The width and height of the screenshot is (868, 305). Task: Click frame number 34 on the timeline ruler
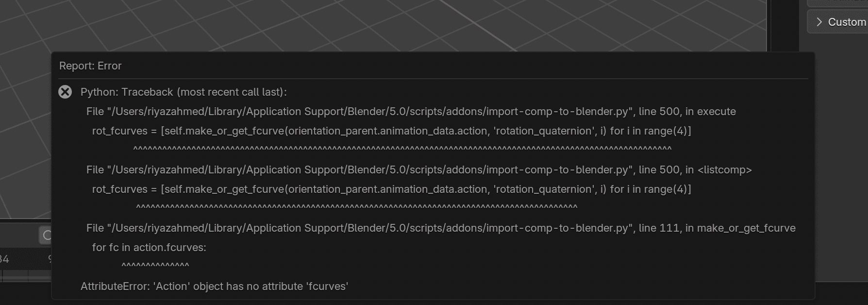[4, 259]
